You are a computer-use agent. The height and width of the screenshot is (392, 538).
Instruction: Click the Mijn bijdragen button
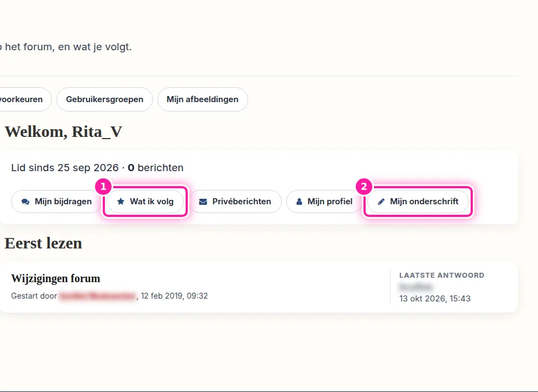tap(56, 202)
